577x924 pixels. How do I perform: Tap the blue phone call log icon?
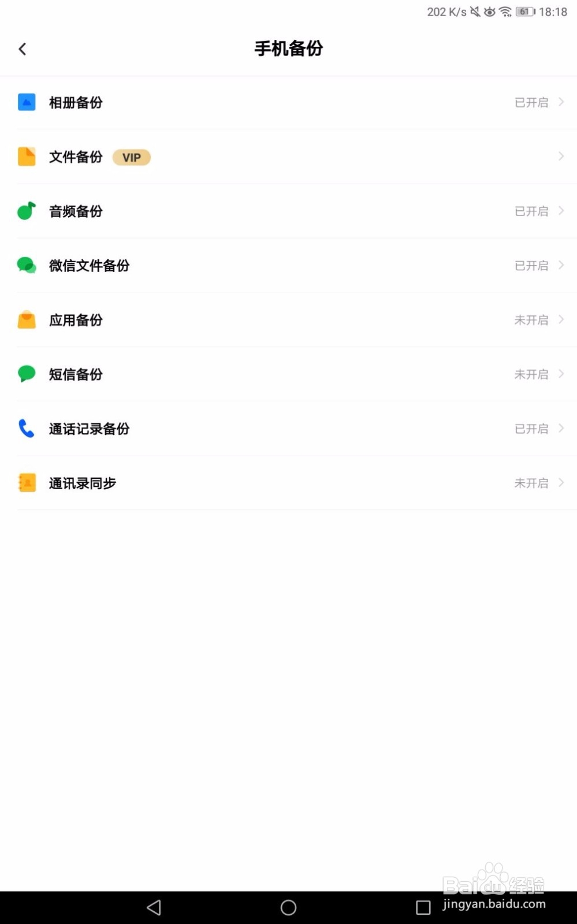pos(27,429)
